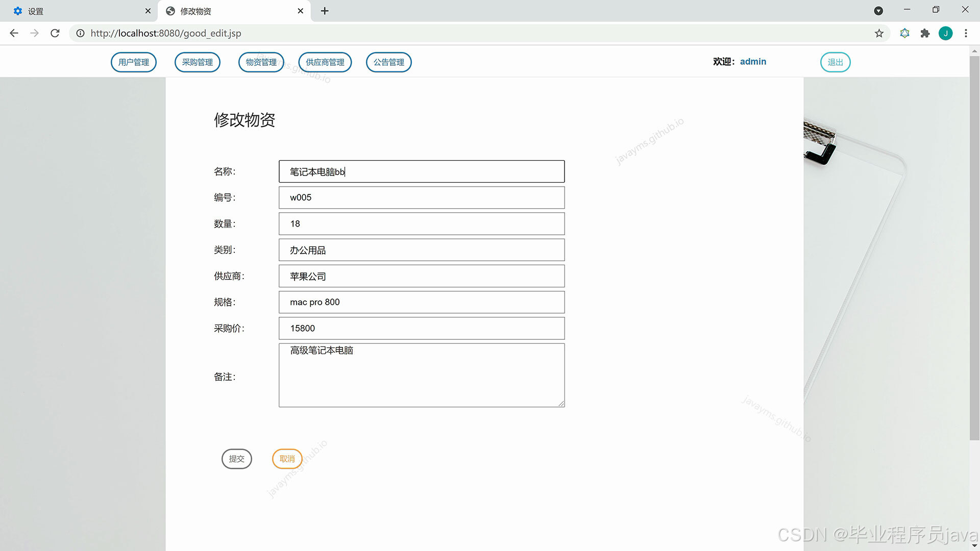Screen dimensions: 980x551
Task: Restore down the browser window
Action: (x=936, y=10)
